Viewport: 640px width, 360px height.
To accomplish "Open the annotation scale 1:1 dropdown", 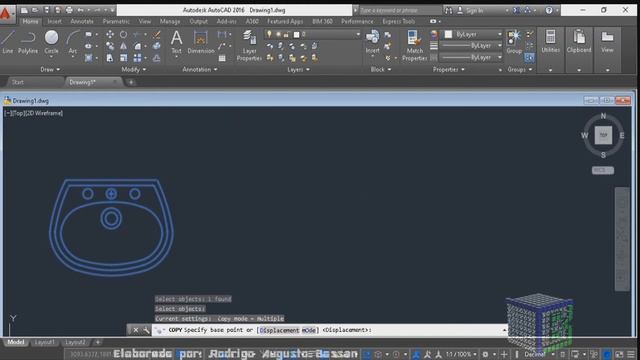I will point(461,354).
